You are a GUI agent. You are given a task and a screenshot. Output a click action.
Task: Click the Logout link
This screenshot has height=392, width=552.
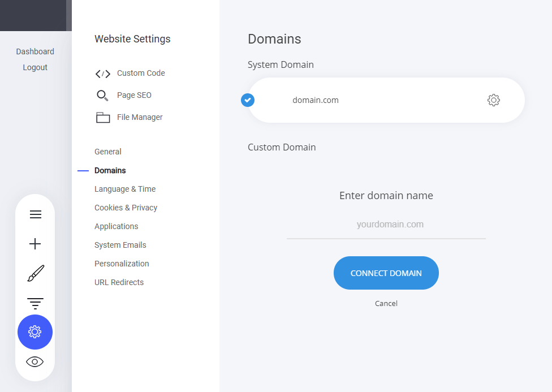[x=35, y=67]
